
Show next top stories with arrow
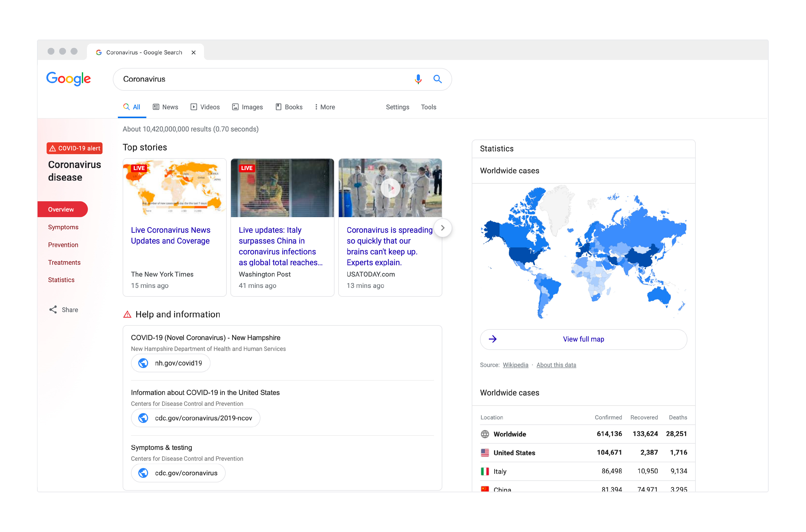pos(442,228)
